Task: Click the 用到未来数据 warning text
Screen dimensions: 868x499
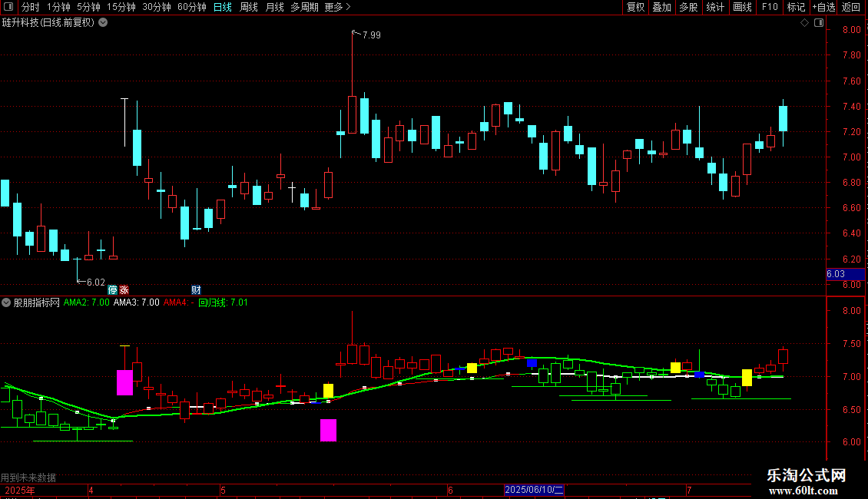Action: click(28, 478)
